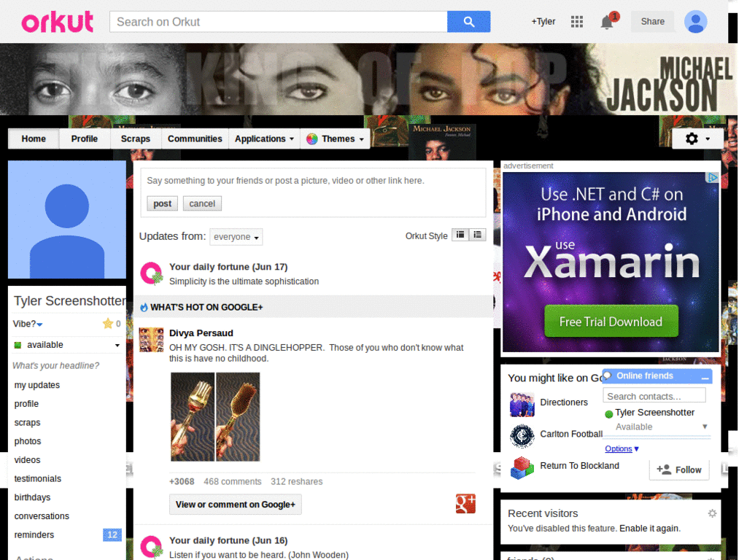Click View or comment on Google+
This screenshot has height=560, width=747.
point(236,505)
